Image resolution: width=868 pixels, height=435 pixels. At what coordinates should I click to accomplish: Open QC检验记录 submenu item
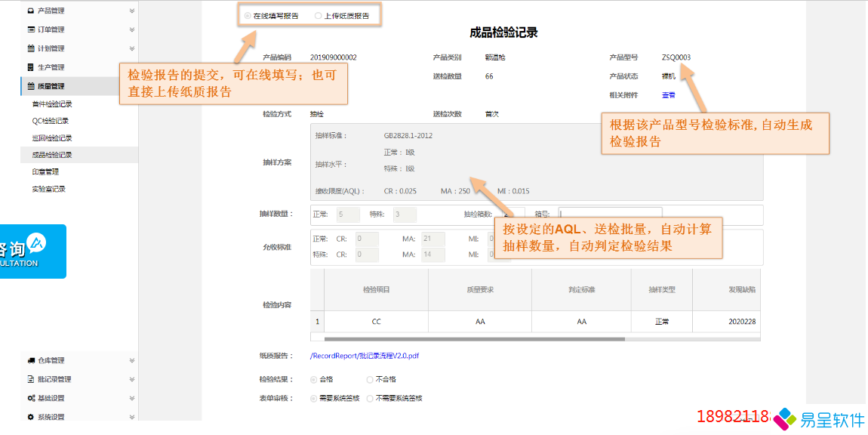point(51,121)
